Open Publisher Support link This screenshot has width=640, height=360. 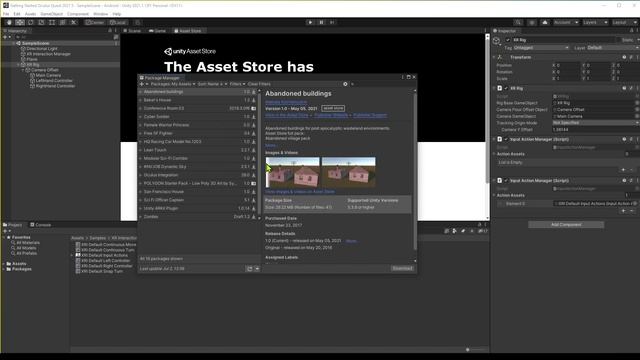coord(370,116)
